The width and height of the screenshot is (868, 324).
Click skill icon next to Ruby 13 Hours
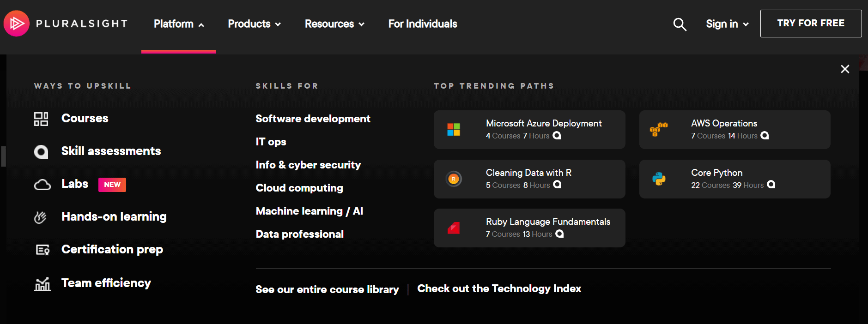point(559,234)
